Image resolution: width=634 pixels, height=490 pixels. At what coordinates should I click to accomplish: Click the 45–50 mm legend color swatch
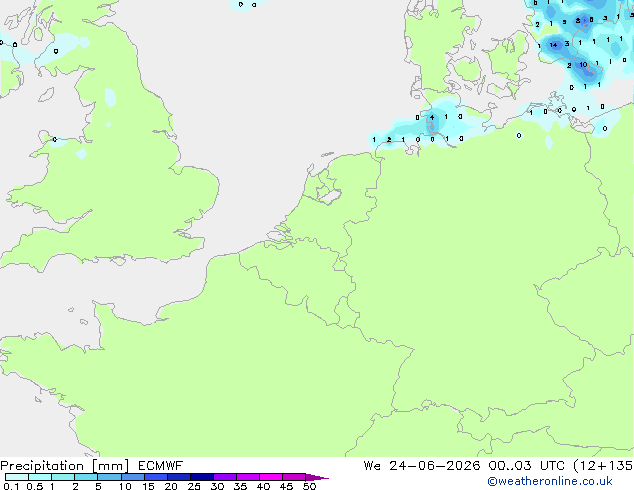coord(294,477)
